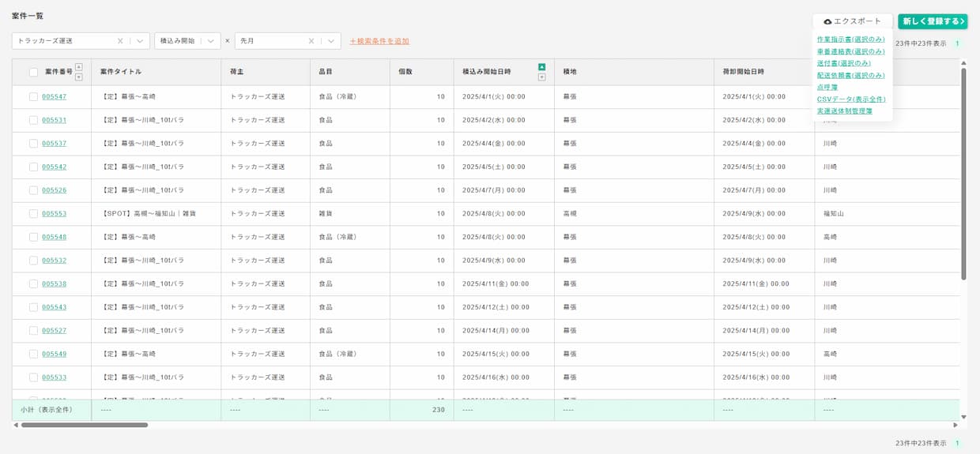Click the 新しく登録する button
Screen dimensions: 980x454
coord(933,21)
